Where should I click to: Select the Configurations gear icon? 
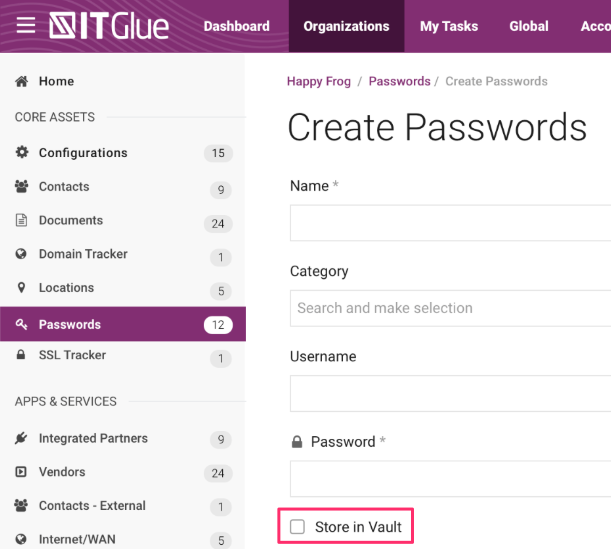(22, 153)
